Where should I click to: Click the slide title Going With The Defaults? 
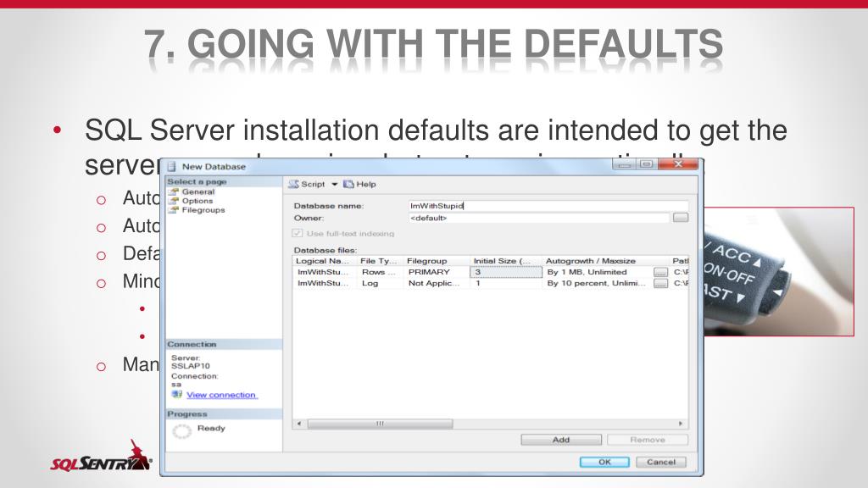433,44
